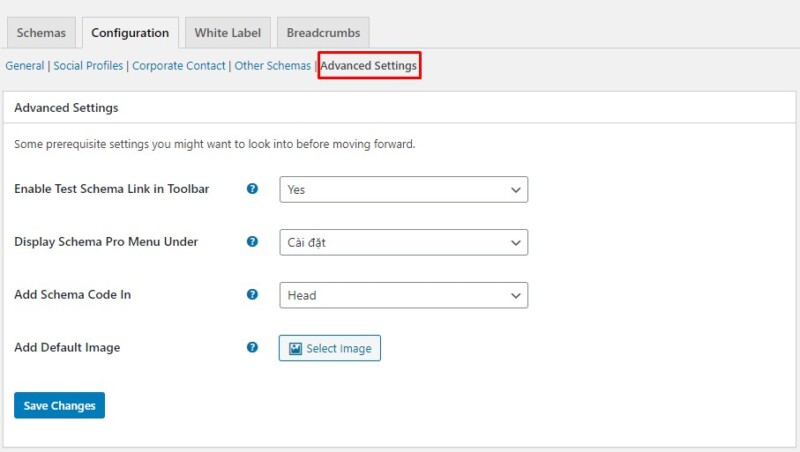Open the Display Schema Pro Menu Under dropdown
800x452 pixels.
(x=403, y=242)
